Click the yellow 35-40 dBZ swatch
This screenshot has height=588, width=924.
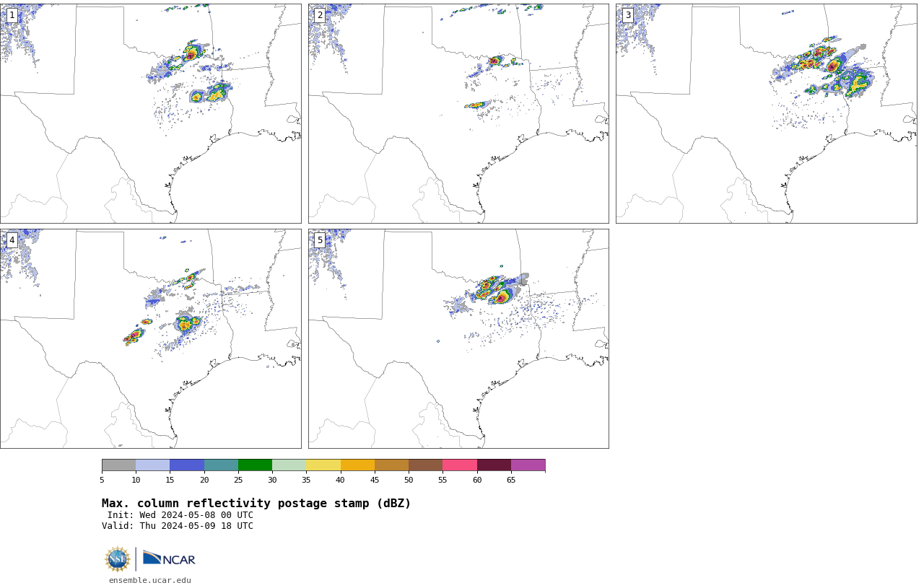(x=323, y=465)
